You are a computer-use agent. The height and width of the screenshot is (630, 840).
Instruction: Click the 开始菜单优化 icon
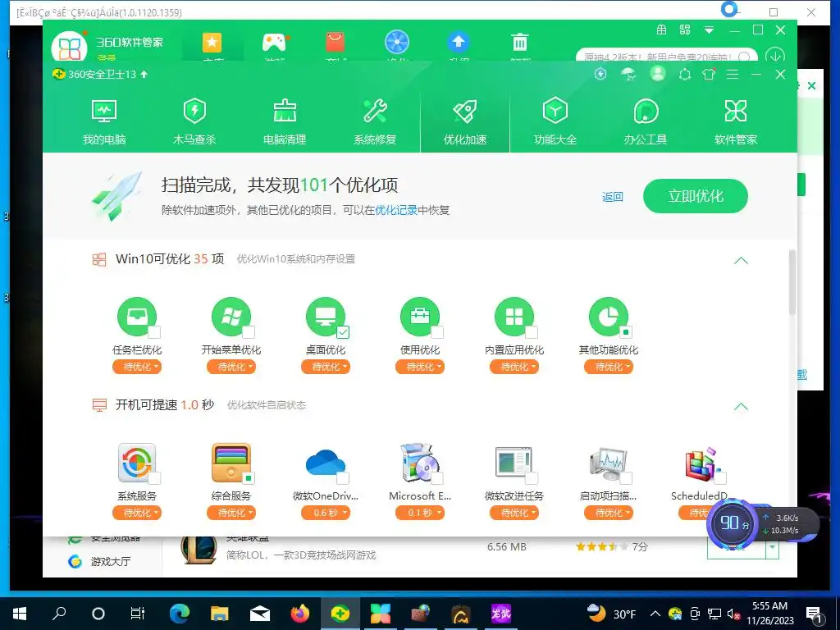click(231, 317)
